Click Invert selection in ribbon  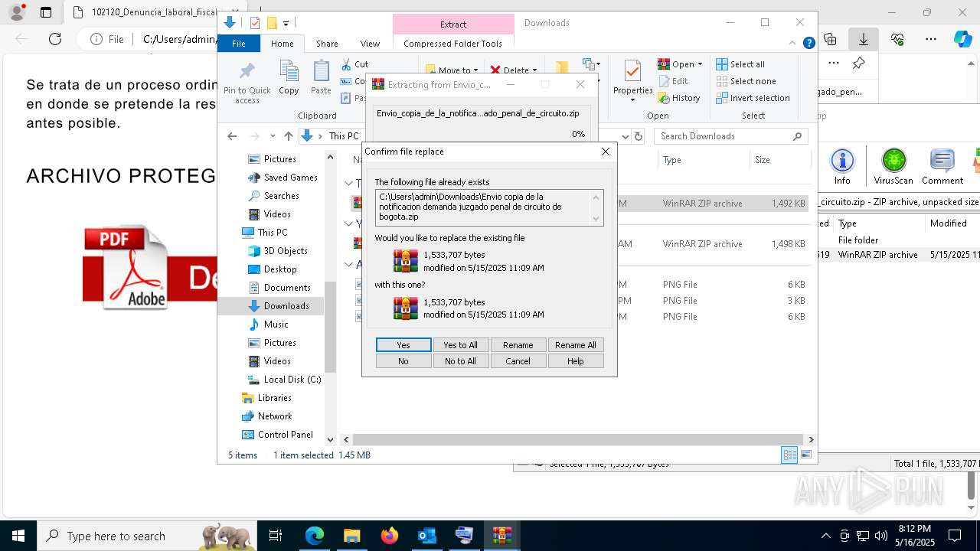pyautogui.click(x=753, y=98)
